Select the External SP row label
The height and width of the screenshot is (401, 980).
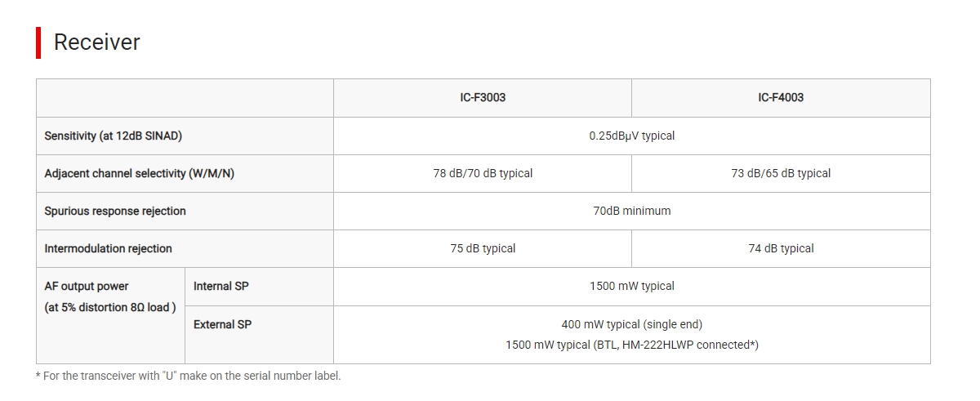[x=222, y=324]
